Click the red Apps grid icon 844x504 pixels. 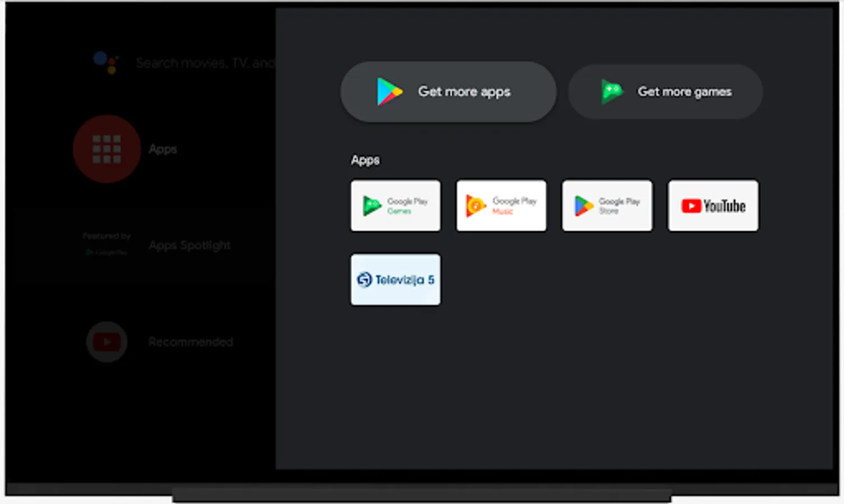pos(106,148)
